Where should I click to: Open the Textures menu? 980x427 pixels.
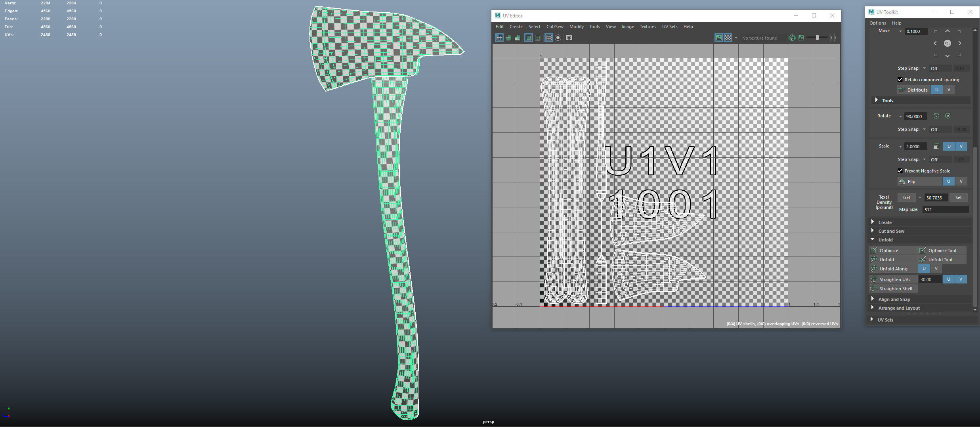(648, 27)
